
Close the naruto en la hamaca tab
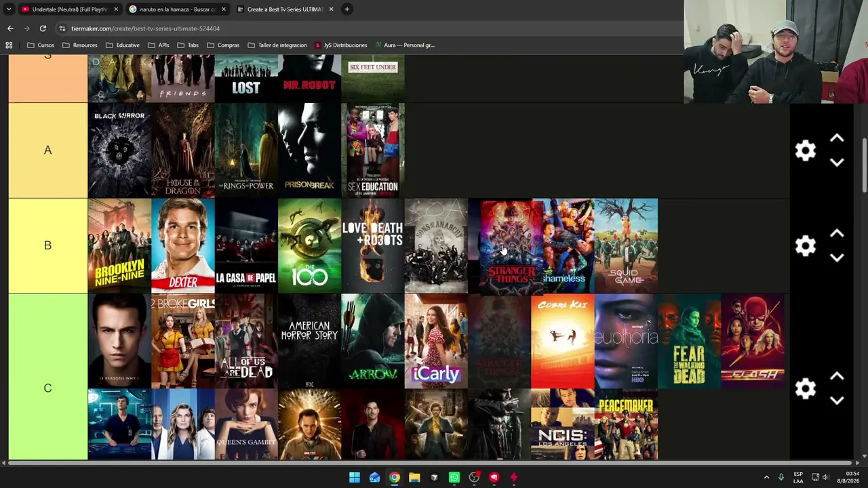pyautogui.click(x=223, y=9)
